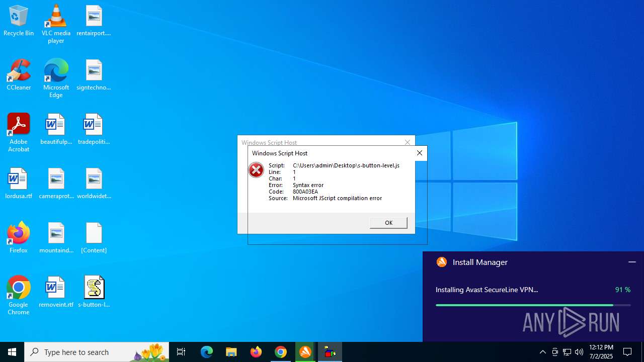
Task: Click "Installing Avast SecureLine VPN..." text
Action: coord(487,290)
